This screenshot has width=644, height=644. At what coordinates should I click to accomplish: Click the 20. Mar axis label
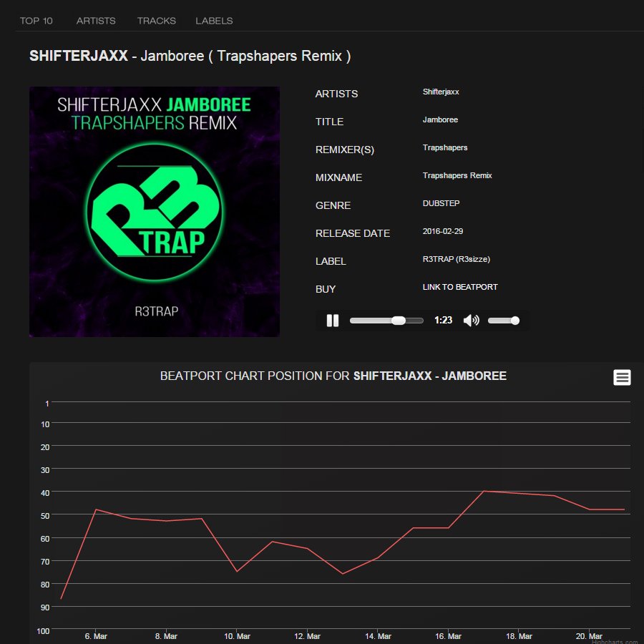coord(589,636)
